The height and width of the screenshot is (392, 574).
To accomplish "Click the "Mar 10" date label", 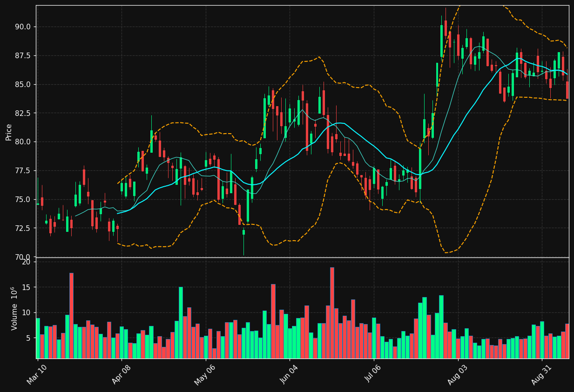I will (x=36, y=374).
